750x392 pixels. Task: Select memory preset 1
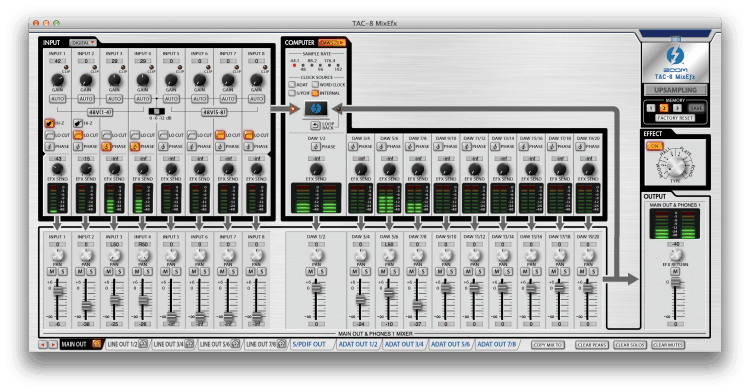coord(651,108)
